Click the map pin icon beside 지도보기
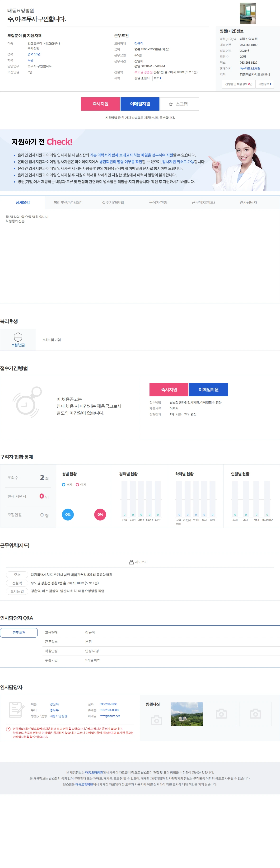The image size is (280, 868). click(131, 562)
